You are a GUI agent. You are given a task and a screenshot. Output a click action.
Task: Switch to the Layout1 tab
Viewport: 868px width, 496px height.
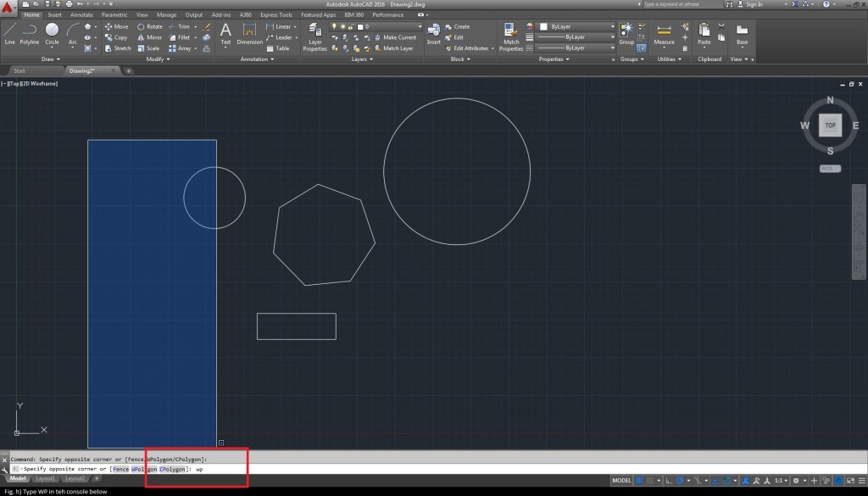coord(45,479)
